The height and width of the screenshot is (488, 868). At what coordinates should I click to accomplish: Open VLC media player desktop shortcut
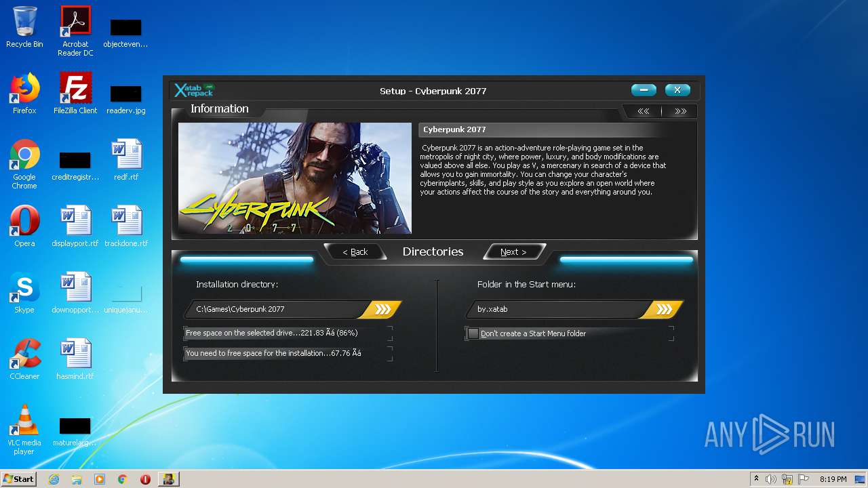click(24, 430)
